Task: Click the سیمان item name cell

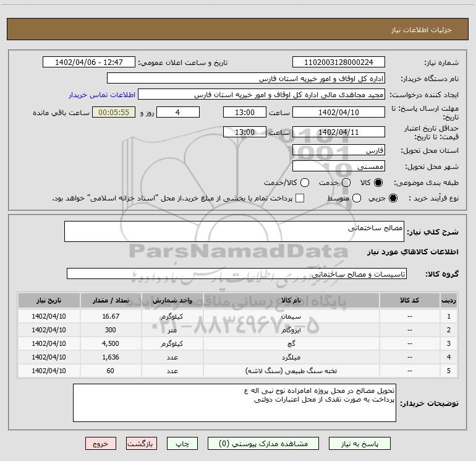Action: pos(291,316)
